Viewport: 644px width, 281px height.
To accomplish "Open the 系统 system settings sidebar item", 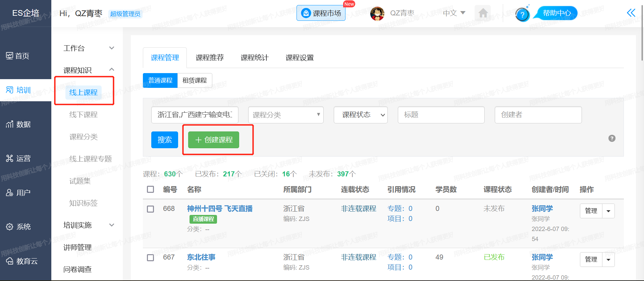I will click(19, 227).
